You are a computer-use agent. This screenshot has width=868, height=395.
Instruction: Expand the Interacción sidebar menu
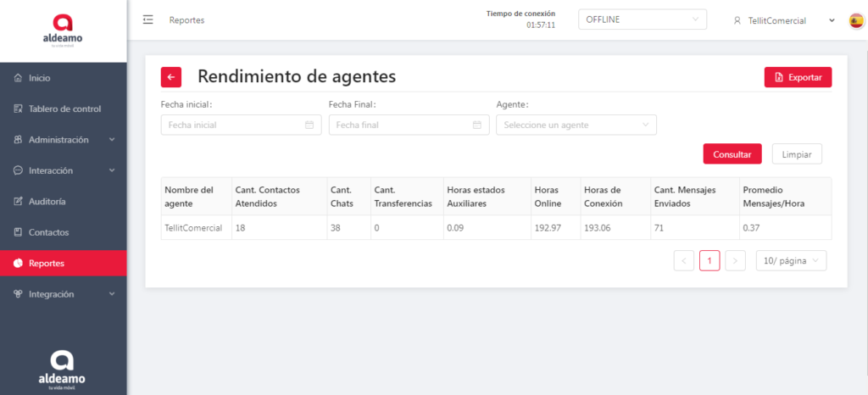63,170
